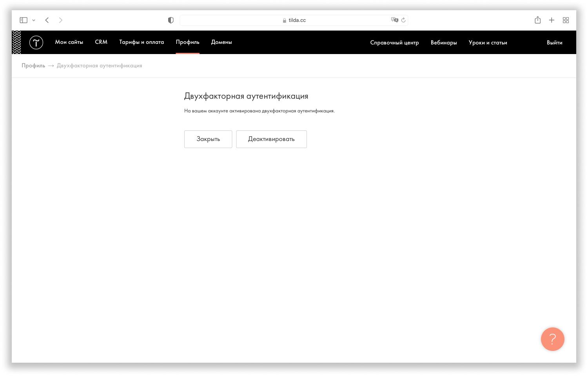The height and width of the screenshot is (376, 588).
Task: Open the privacy shield report icon
Action: click(171, 20)
